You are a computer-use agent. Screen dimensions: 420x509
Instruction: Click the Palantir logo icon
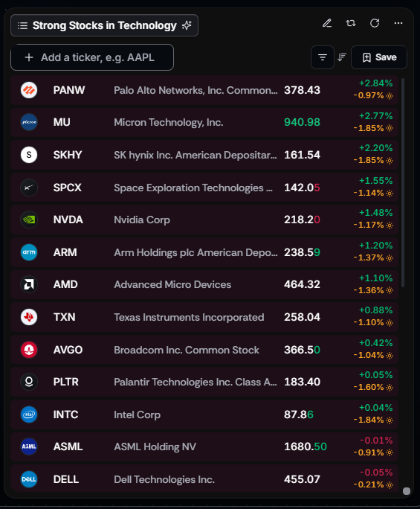tap(29, 382)
